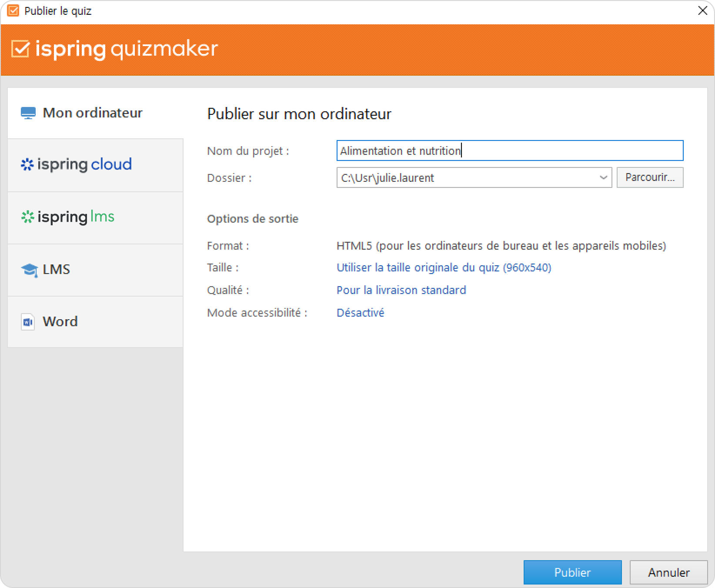Click the graduation cap LMS icon

point(29,270)
